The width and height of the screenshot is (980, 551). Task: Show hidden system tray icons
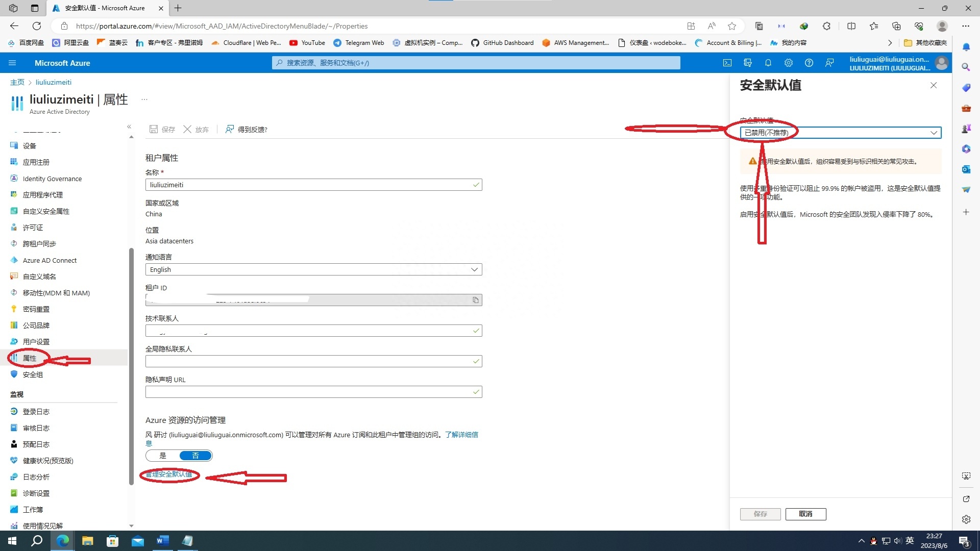(861, 541)
